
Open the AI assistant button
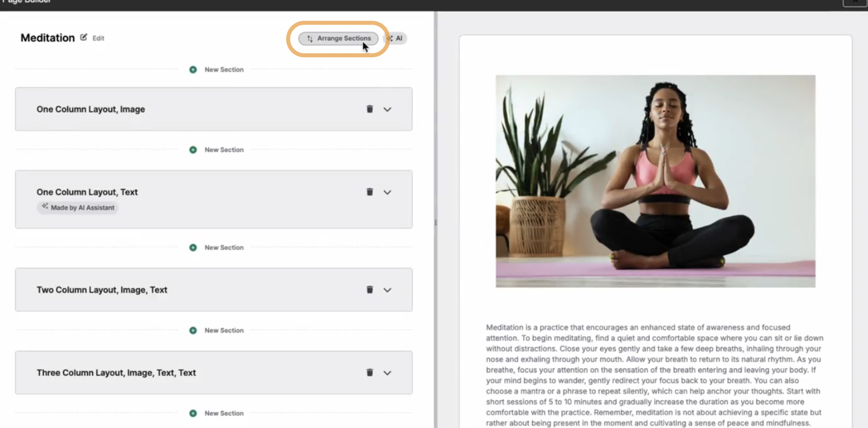tap(395, 38)
